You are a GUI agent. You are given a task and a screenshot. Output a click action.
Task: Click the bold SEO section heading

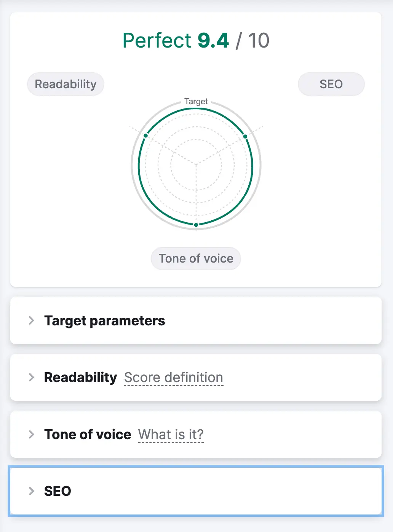click(x=58, y=491)
